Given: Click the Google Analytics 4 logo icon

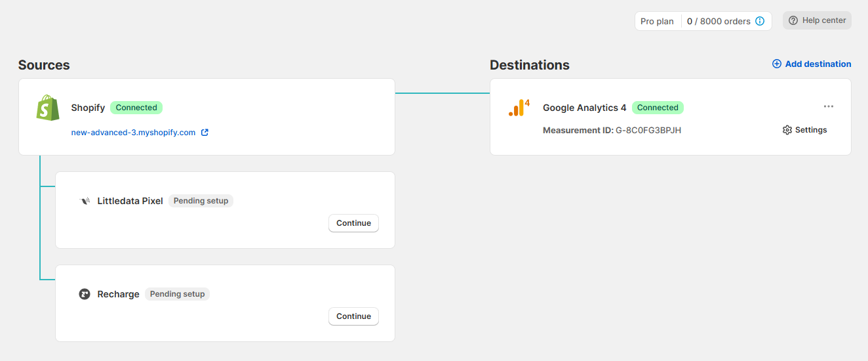Looking at the screenshot, I should (x=519, y=108).
